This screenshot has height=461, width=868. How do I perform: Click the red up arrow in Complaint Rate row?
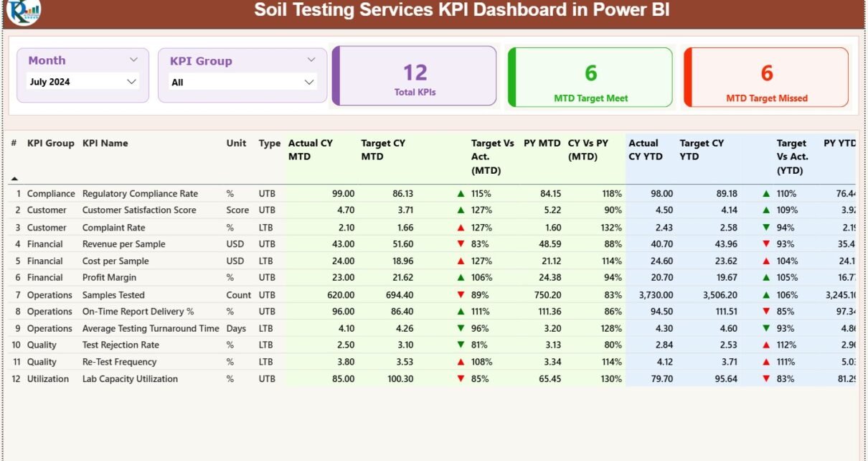coord(461,228)
